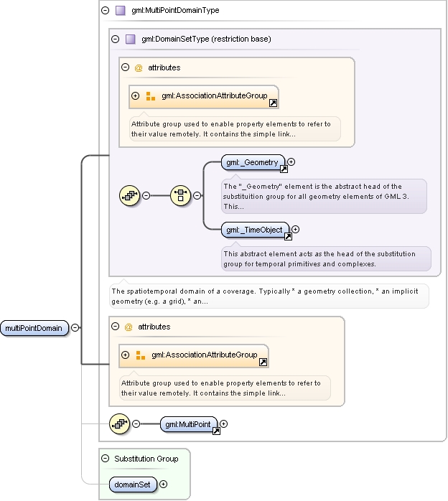The height and width of the screenshot is (501, 448).
Task: Select the gml:MultiPoint element node
Action: pos(189,424)
